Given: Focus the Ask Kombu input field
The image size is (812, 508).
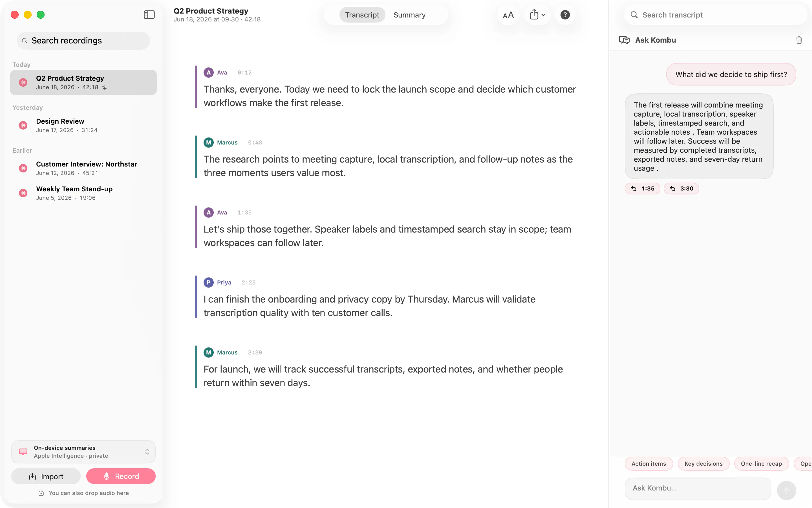Looking at the screenshot, I should pyautogui.click(x=698, y=488).
